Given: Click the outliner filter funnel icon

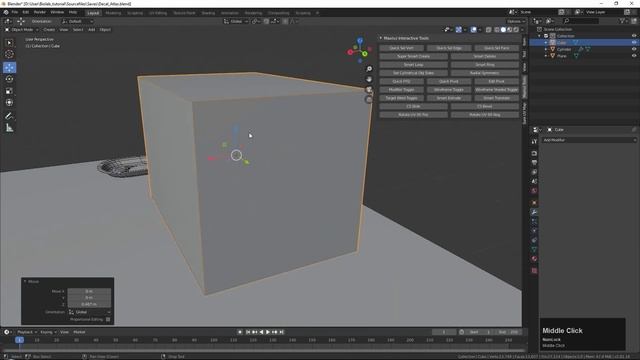Looking at the screenshot, I should pos(622,21).
